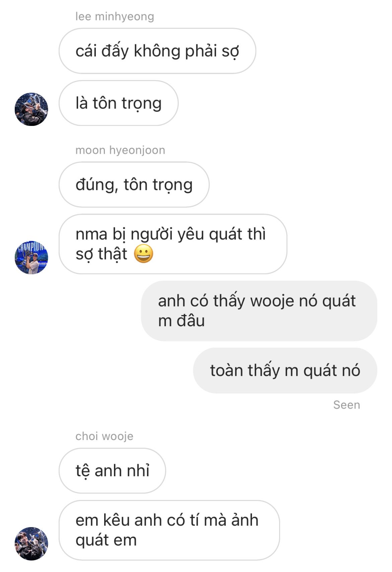Select the message 'cái đấy không phải sợ'
This screenshot has width=392, height=572.
coord(157,51)
